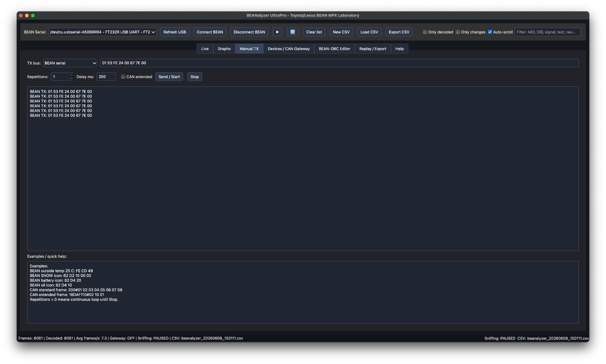Select the BEAN oil icon example line
The image size is (606, 364).
pos(51,285)
